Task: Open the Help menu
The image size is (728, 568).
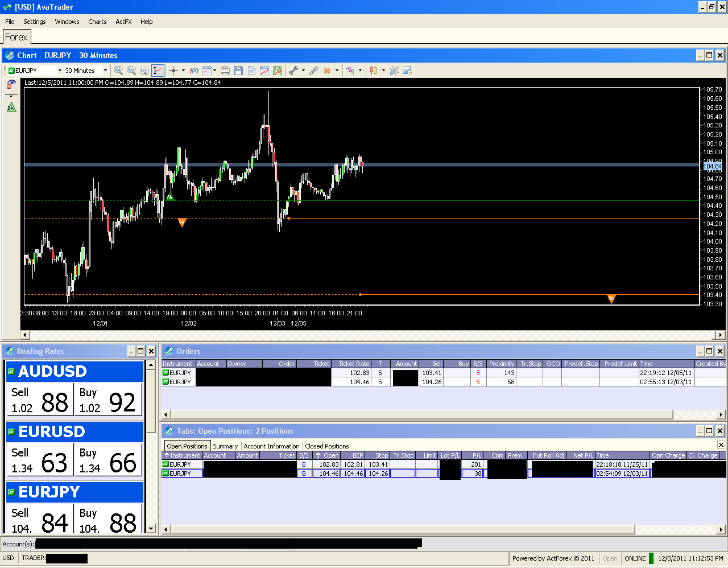Action: 147,22
